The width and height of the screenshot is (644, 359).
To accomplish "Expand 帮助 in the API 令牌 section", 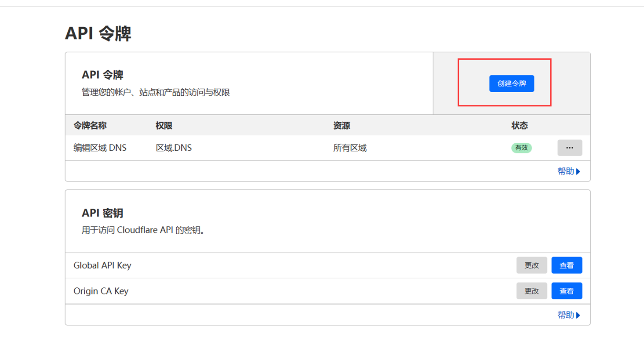I will (x=568, y=171).
